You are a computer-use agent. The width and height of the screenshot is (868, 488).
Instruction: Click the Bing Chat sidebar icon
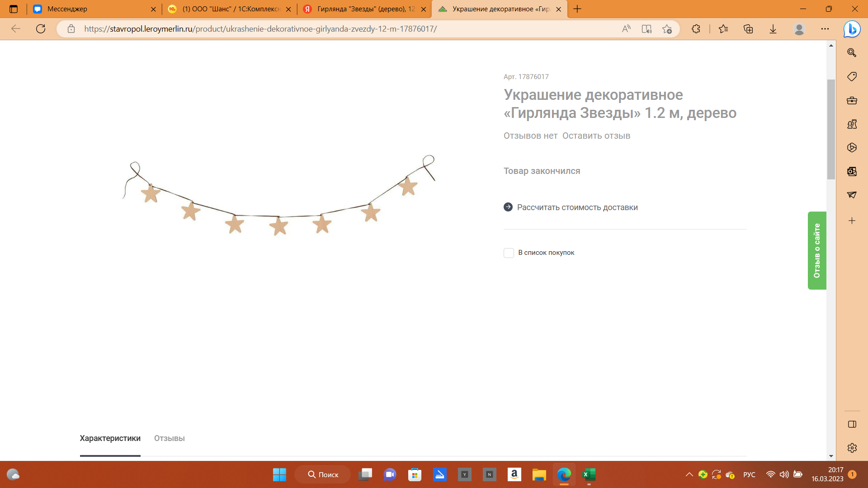(x=852, y=29)
